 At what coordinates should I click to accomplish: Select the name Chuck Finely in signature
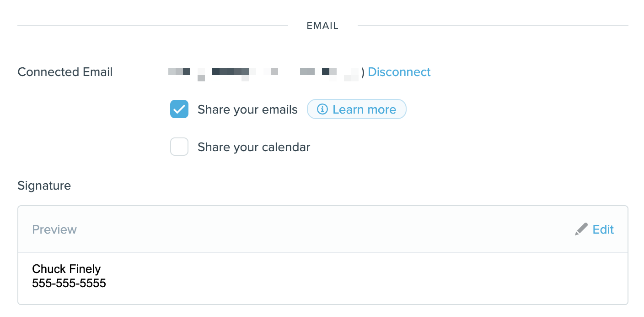coord(66,269)
